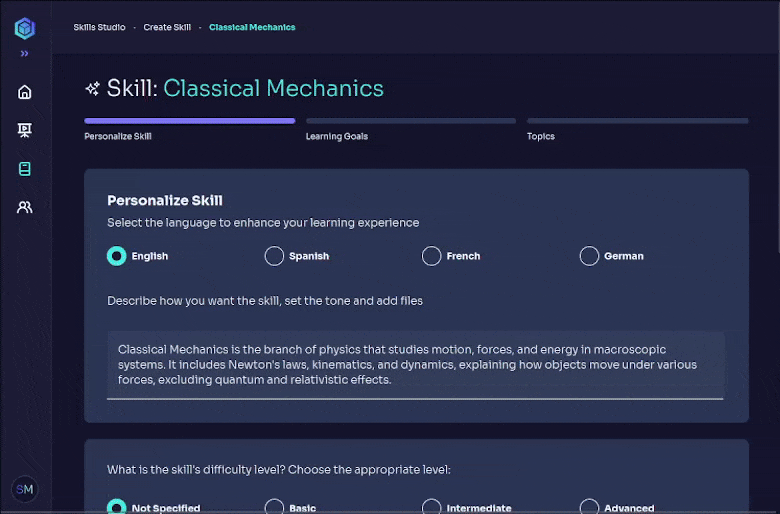The height and width of the screenshot is (514, 780).
Task: Open the presentation board sidebar icon
Action: (x=25, y=130)
